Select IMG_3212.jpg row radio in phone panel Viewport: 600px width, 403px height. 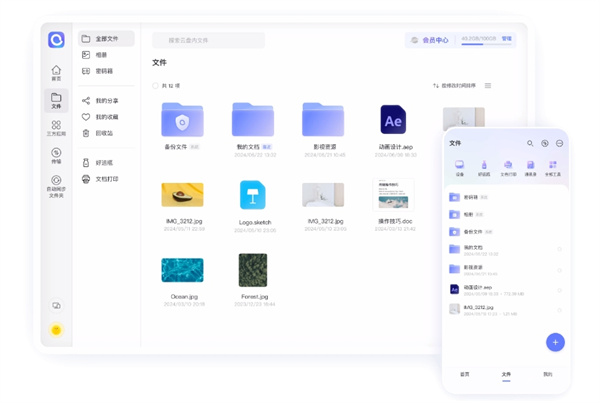coord(559,310)
